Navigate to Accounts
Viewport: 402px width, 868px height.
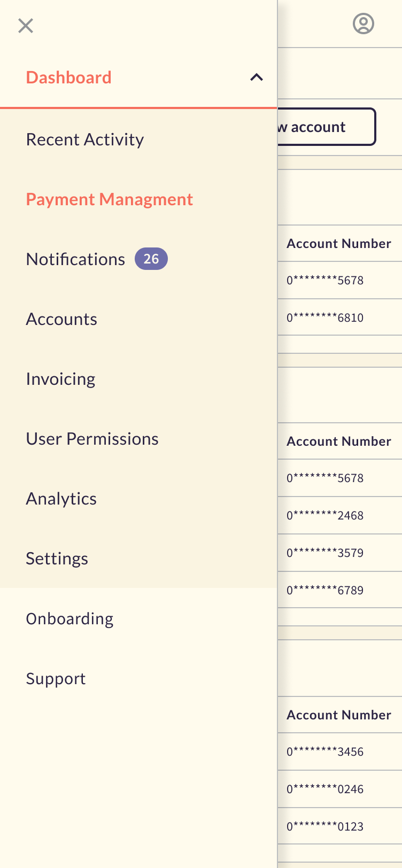[61, 319]
